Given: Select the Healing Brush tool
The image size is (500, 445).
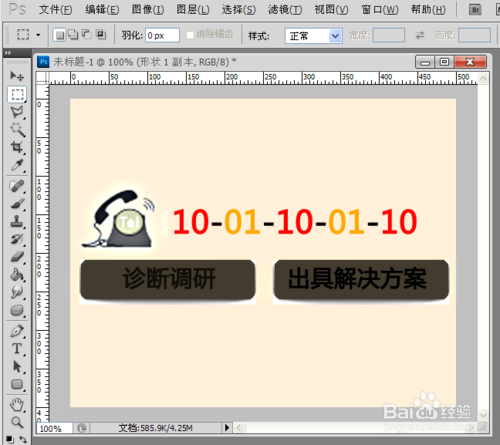Looking at the screenshot, I should [x=17, y=186].
